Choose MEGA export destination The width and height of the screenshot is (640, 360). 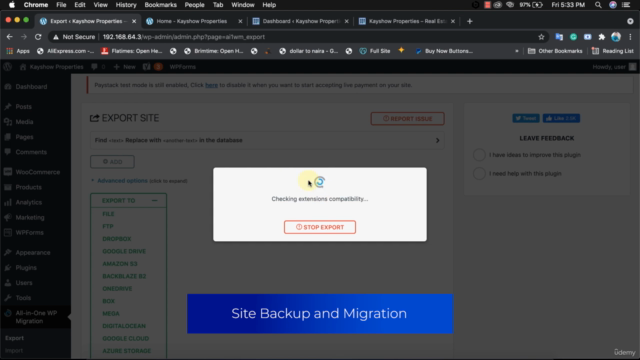click(111, 313)
